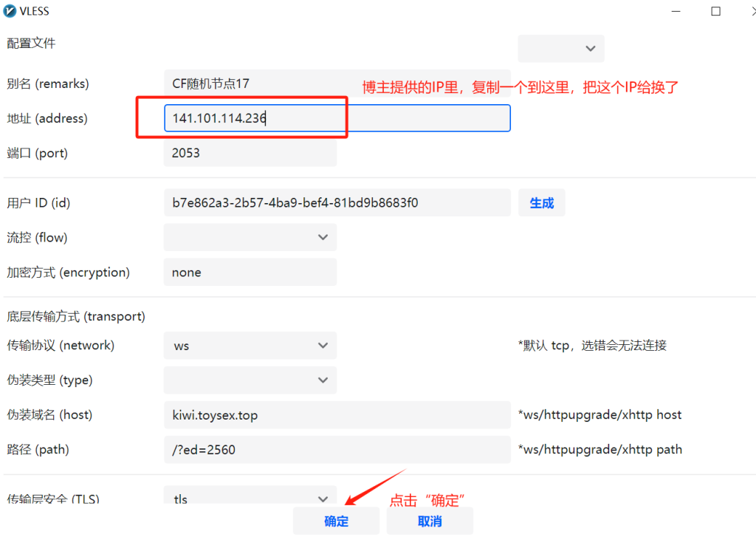Click the *ws/httpupgrade/xhttp path hint text

[x=600, y=450]
